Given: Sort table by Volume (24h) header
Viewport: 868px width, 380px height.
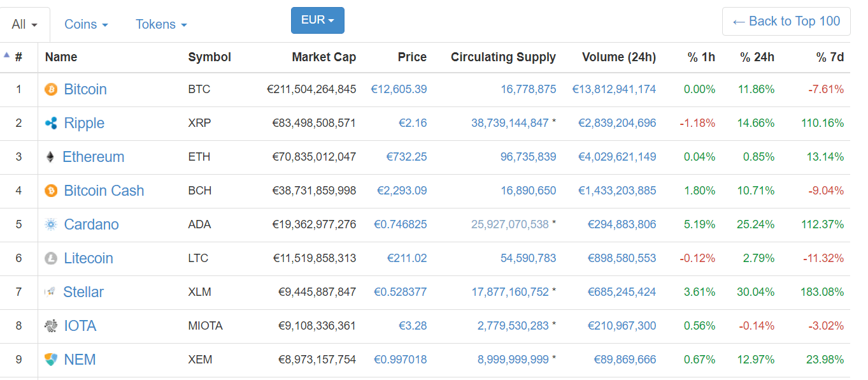Looking at the screenshot, I should click(x=618, y=57).
